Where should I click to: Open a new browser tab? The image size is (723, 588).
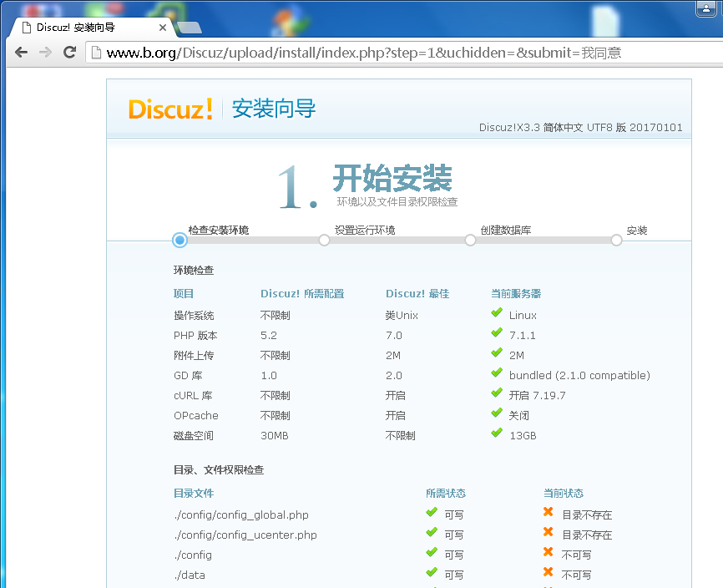point(189,28)
